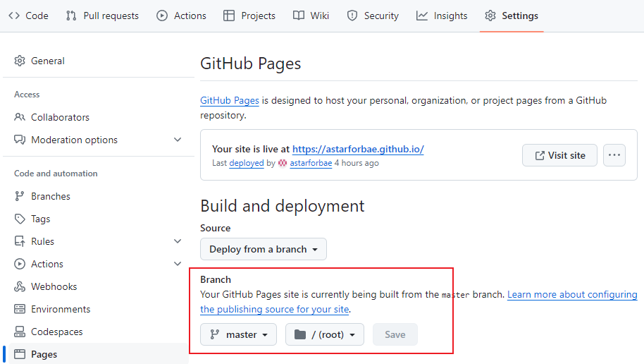Click the General gear icon in sidebar
Image resolution: width=644 pixels, height=364 pixels.
tap(20, 61)
